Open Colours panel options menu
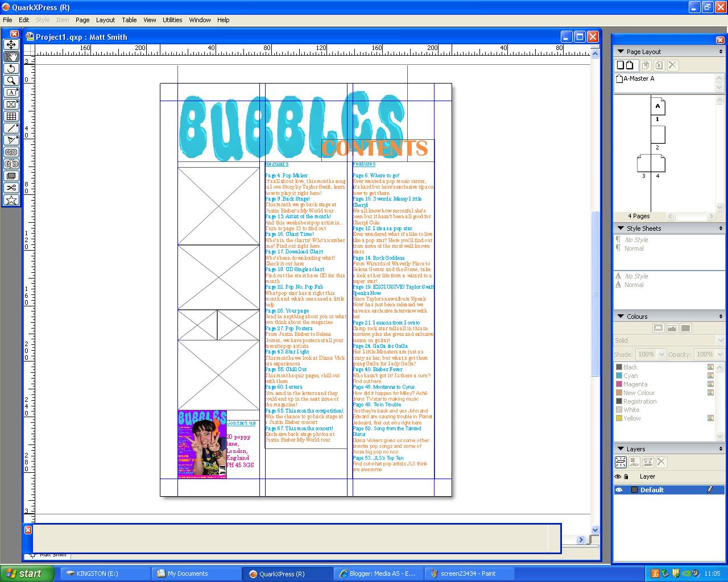 click(x=721, y=317)
